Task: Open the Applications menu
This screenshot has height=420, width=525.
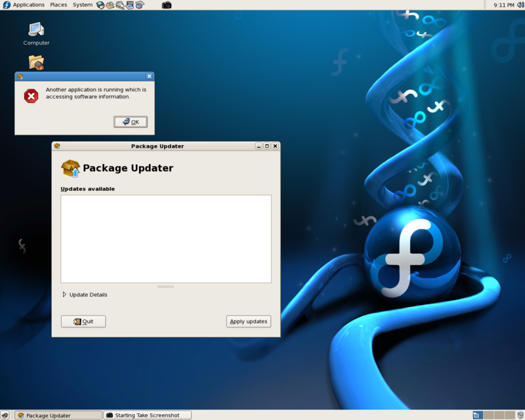Action: [x=28, y=5]
